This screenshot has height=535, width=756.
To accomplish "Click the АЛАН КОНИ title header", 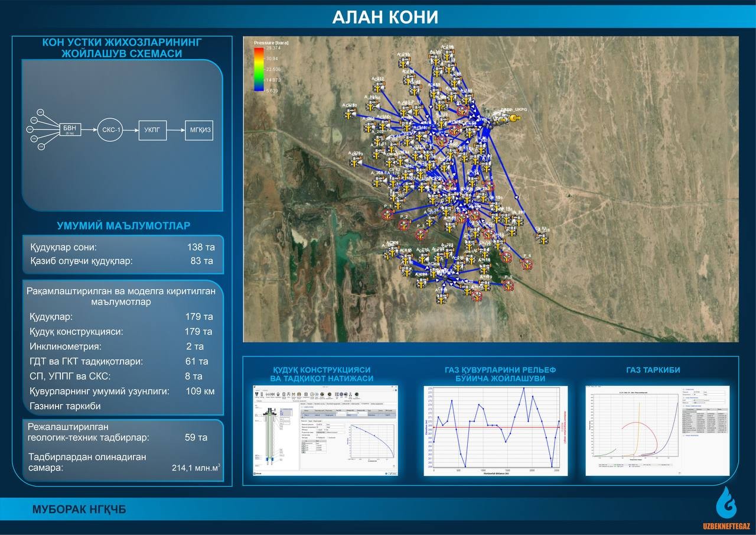I will click(385, 18).
